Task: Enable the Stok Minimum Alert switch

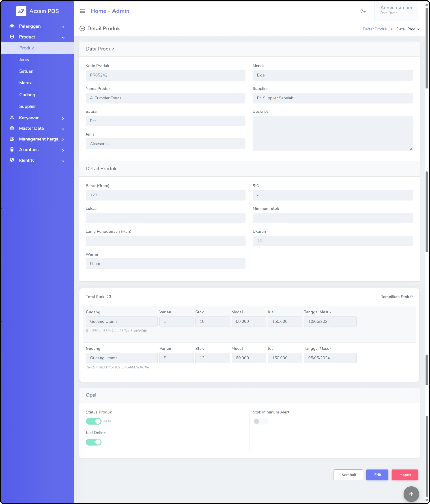Action: click(260, 421)
